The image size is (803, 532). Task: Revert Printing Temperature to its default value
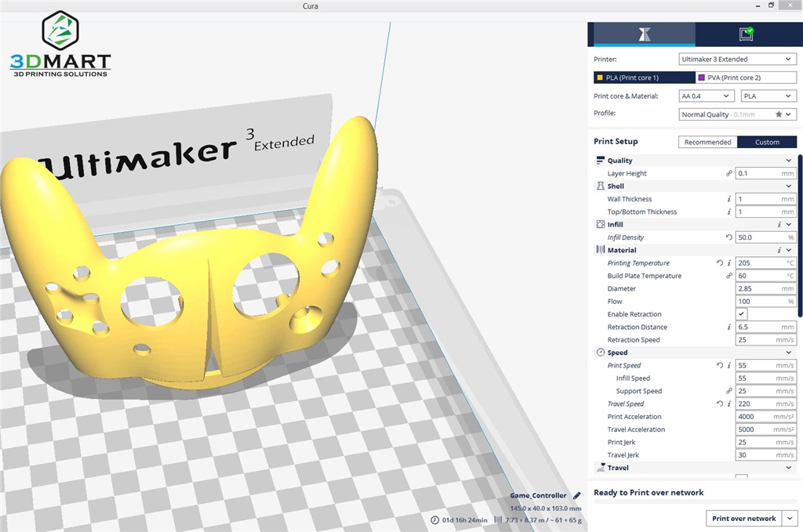pos(720,263)
